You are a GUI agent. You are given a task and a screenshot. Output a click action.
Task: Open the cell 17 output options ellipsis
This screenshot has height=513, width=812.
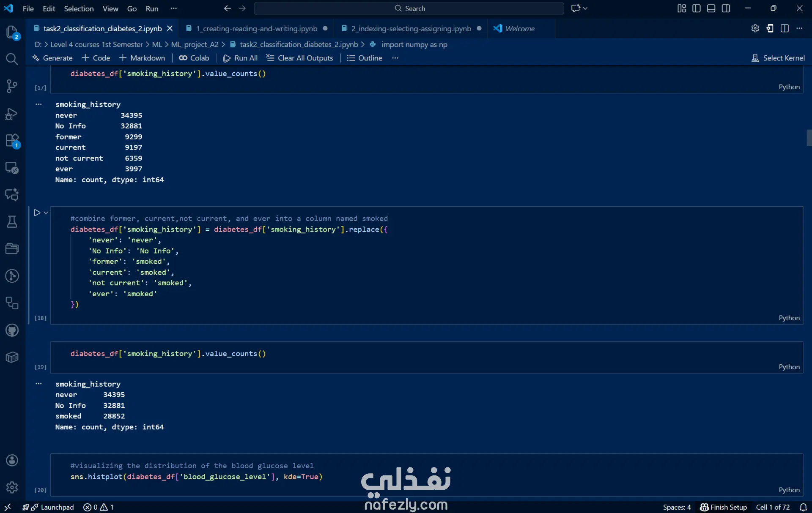pyautogui.click(x=38, y=104)
